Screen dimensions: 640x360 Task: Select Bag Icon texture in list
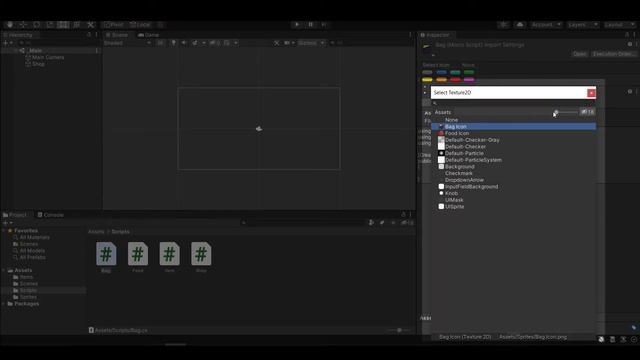513,127
